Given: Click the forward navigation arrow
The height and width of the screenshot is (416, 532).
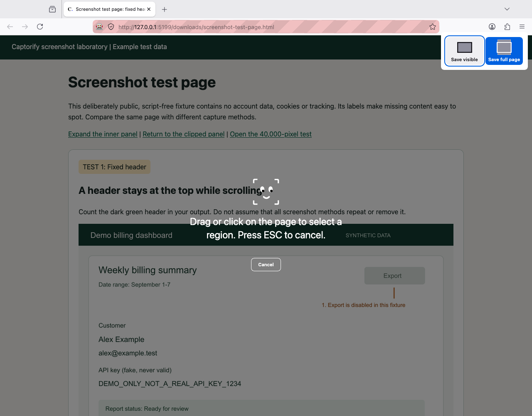Looking at the screenshot, I should tap(25, 27).
